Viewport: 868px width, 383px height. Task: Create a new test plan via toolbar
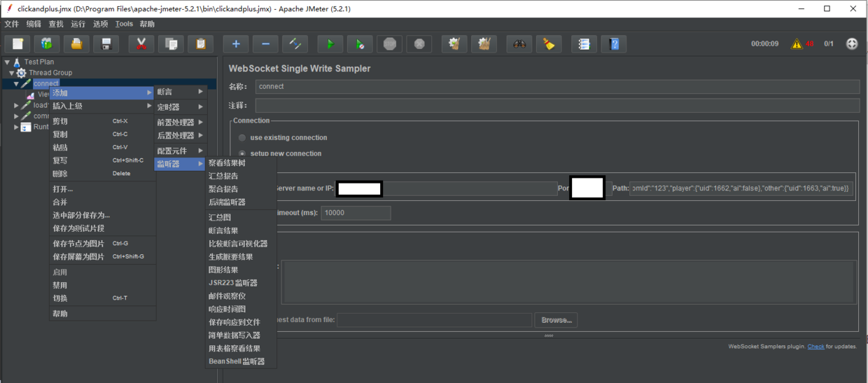click(x=17, y=43)
